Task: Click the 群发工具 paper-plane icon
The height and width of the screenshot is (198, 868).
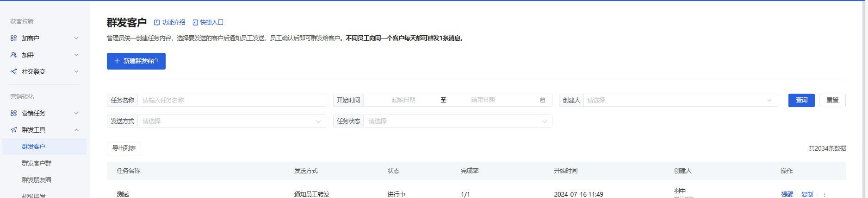Action: pyautogui.click(x=13, y=130)
